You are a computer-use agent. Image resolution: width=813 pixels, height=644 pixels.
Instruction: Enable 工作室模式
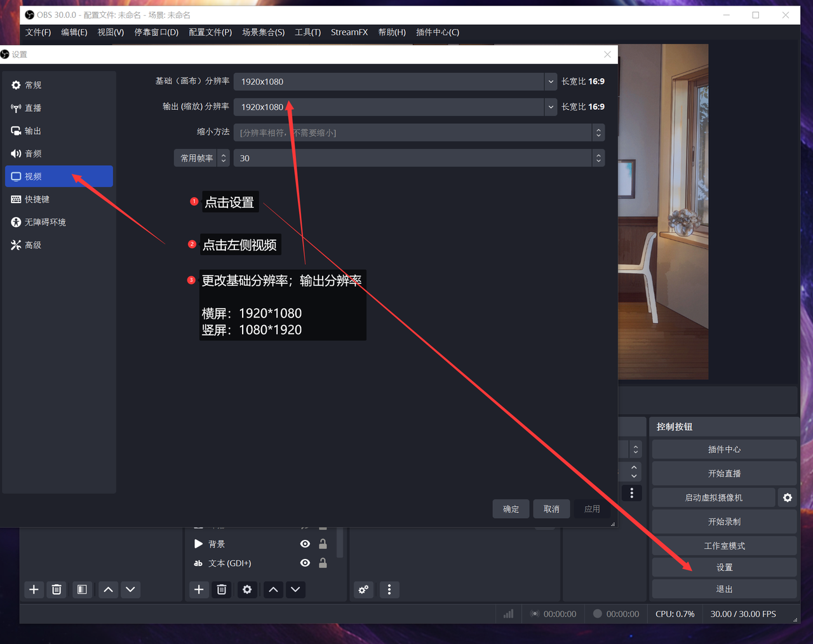click(x=724, y=546)
